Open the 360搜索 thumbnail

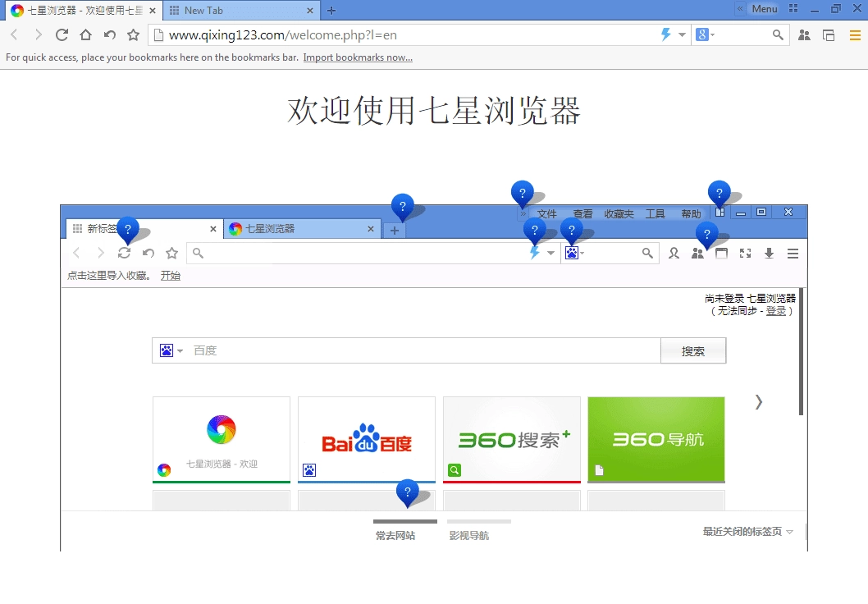click(x=511, y=440)
